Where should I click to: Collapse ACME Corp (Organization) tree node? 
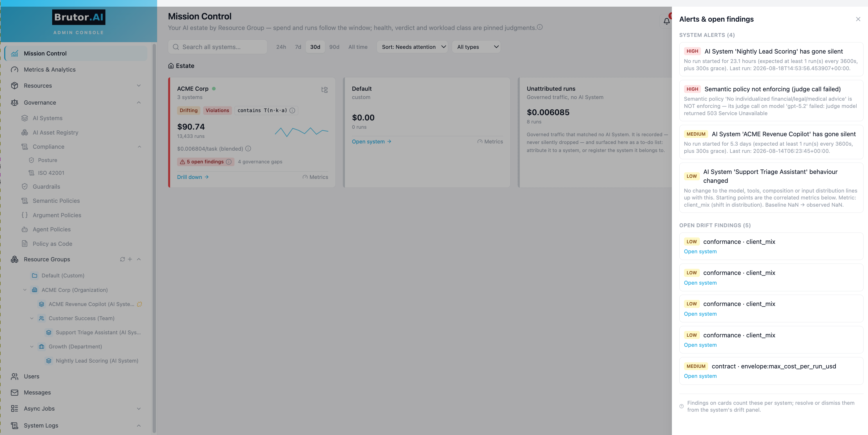coord(25,290)
